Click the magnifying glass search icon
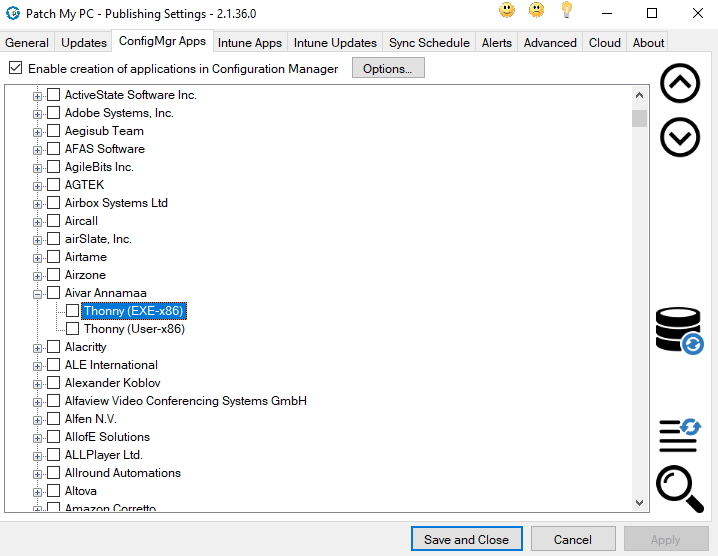The image size is (718, 556). coord(679,490)
